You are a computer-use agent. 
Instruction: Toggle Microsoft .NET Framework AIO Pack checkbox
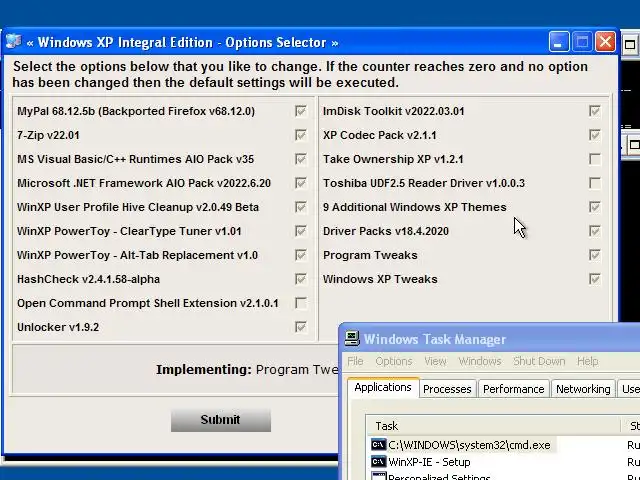[301, 183]
